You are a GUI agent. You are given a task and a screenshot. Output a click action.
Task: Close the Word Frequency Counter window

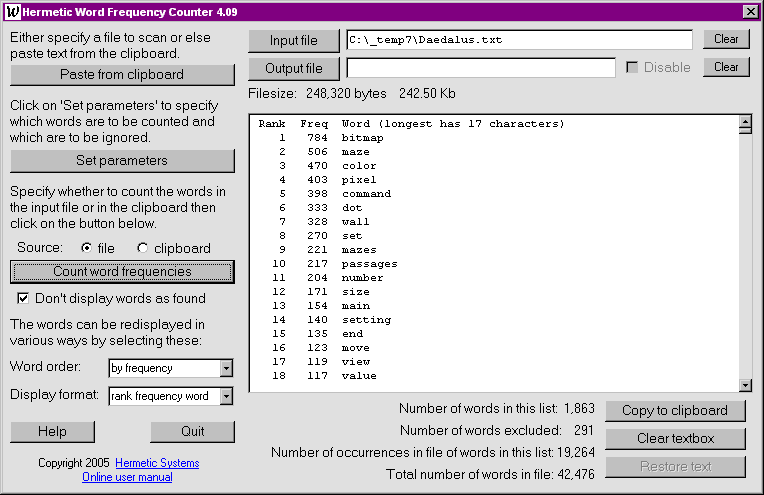click(x=750, y=12)
